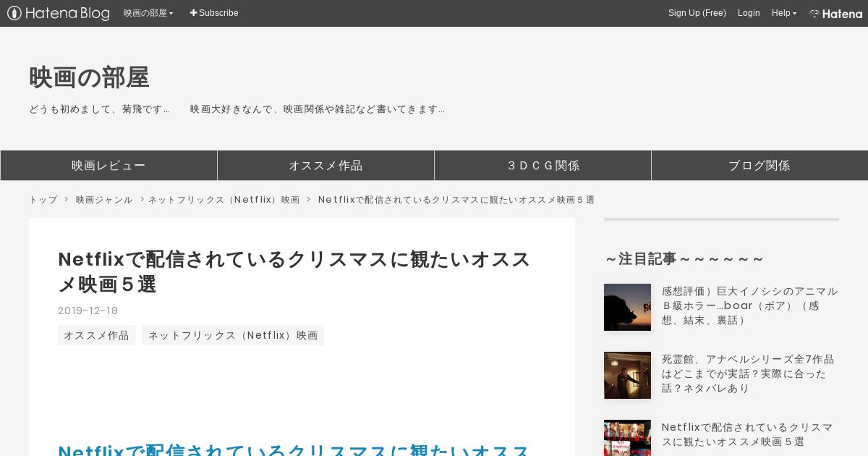Screen dimensions: 868x456
Task: Open the boar movie thumbnail in sidebar
Action: [627, 307]
